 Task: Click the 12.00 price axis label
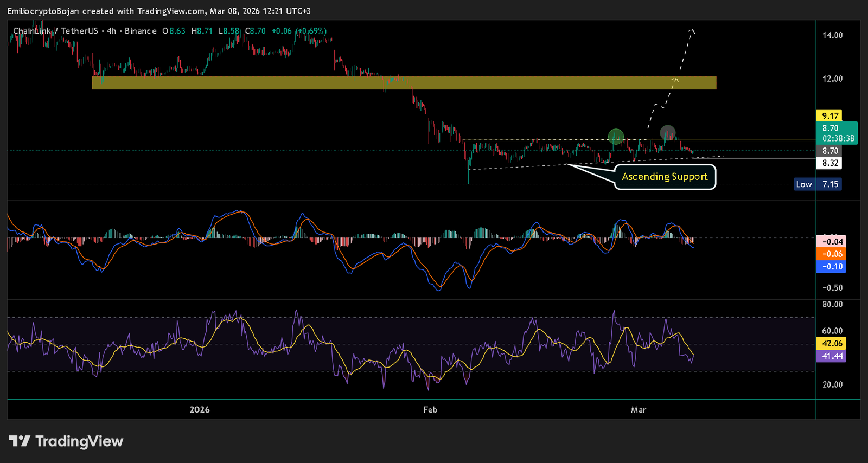pos(832,79)
